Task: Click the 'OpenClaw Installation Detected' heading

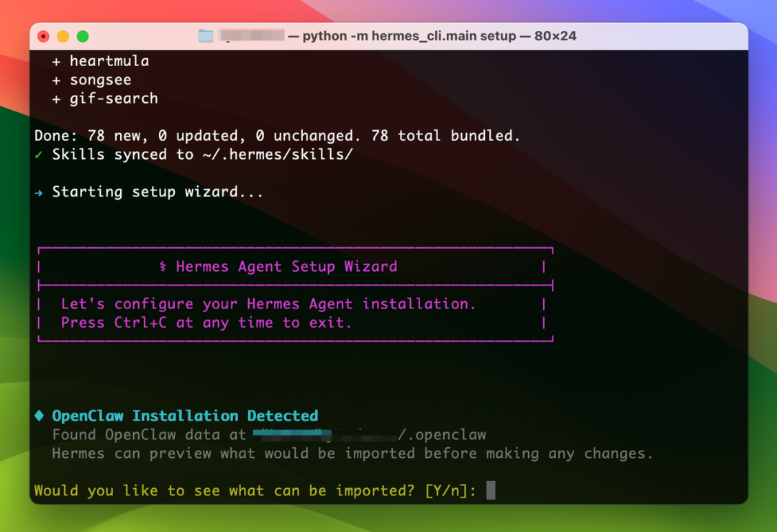Action: [185, 416]
